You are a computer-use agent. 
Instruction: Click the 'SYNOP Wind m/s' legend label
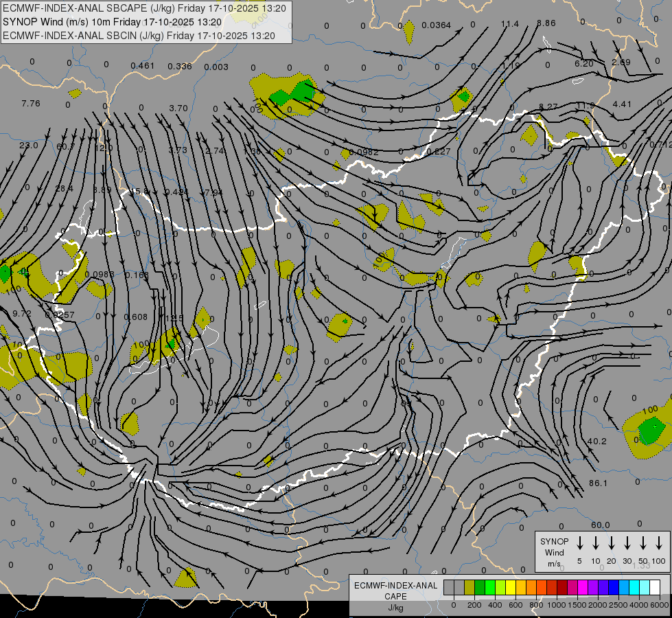[x=554, y=552]
